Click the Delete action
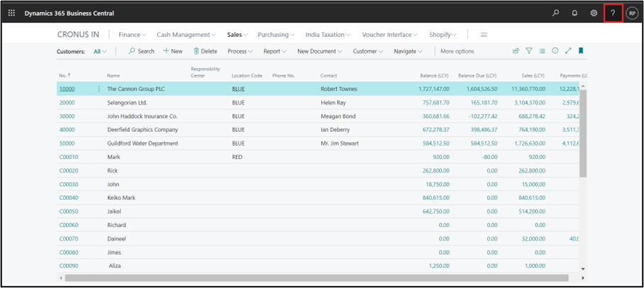Screen dimensions: 644x288 coord(205,51)
